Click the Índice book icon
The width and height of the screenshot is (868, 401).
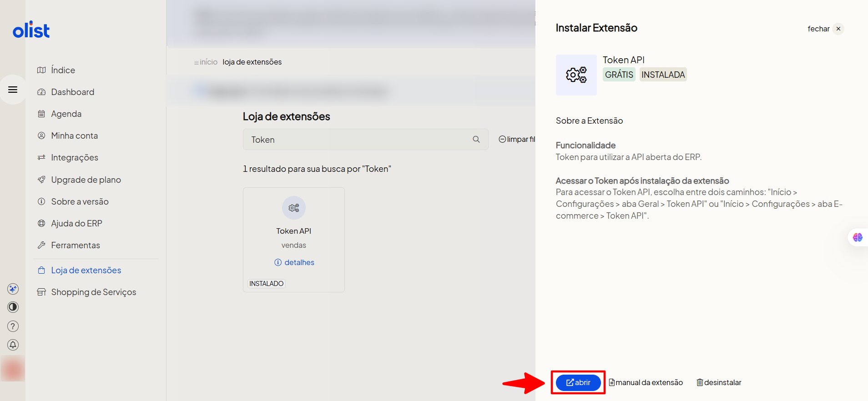pyautogui.click(x=41, y=70)
